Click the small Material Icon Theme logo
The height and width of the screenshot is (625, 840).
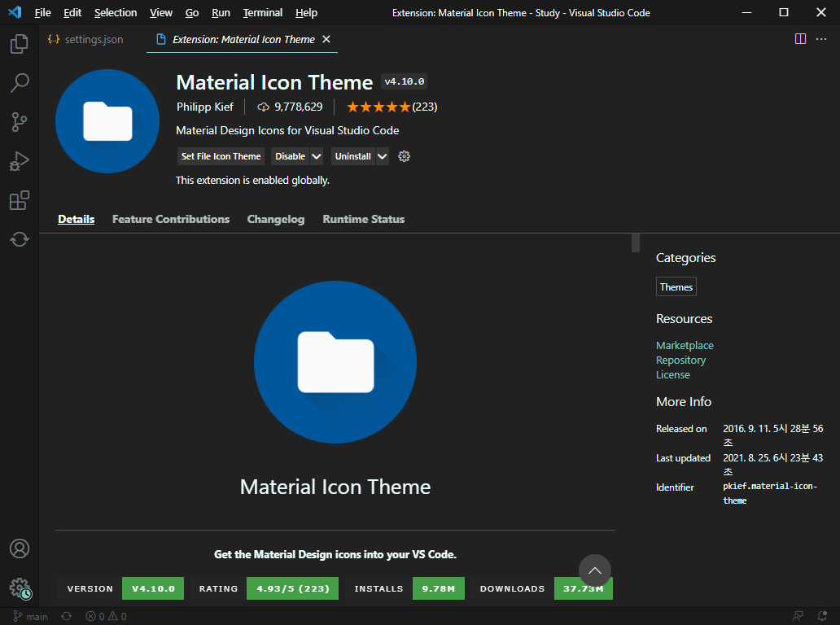tap(107, 121)
